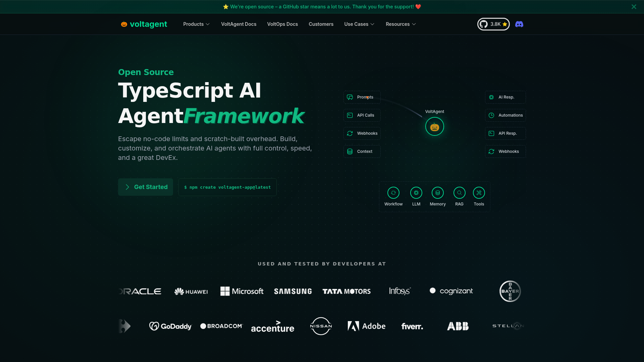Dismiss the open source banner
Image resolution: width=644 pixels, height=362 pixels.
point(634,6)
